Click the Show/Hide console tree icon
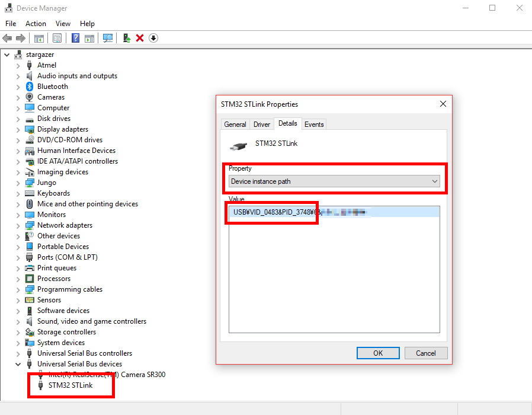This screenshot has height=415, width=532. [x=39, y=38]
